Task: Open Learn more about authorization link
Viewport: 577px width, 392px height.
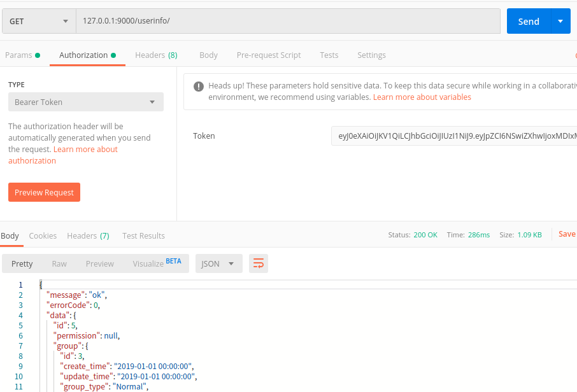Action: pos(63,155)
